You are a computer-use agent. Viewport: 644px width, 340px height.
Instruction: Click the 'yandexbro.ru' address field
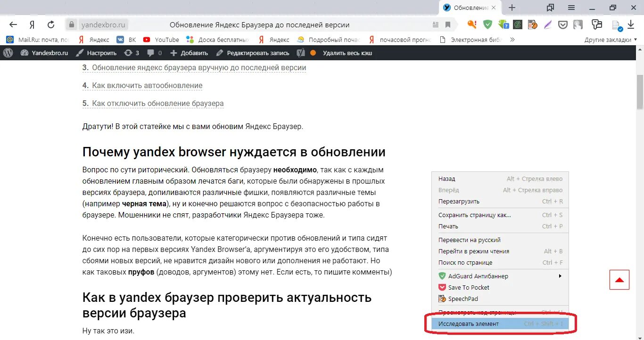click(x=103, y=25)
